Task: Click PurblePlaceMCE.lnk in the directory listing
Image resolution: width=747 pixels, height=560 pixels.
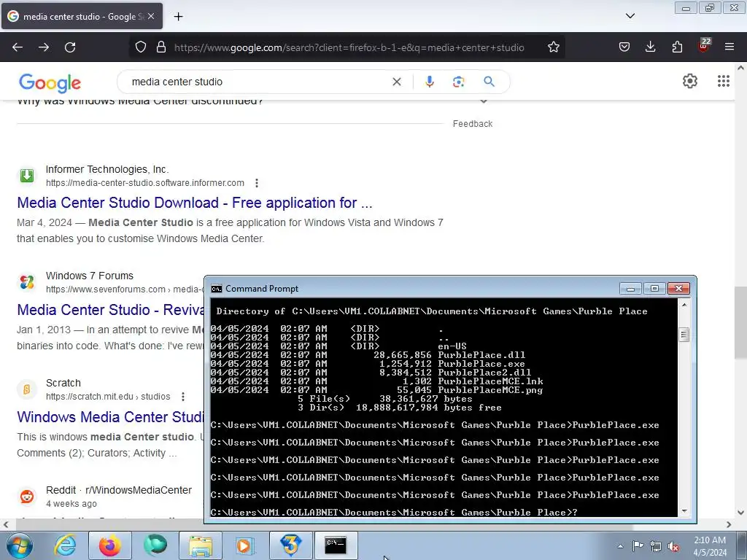Action: 490,381
